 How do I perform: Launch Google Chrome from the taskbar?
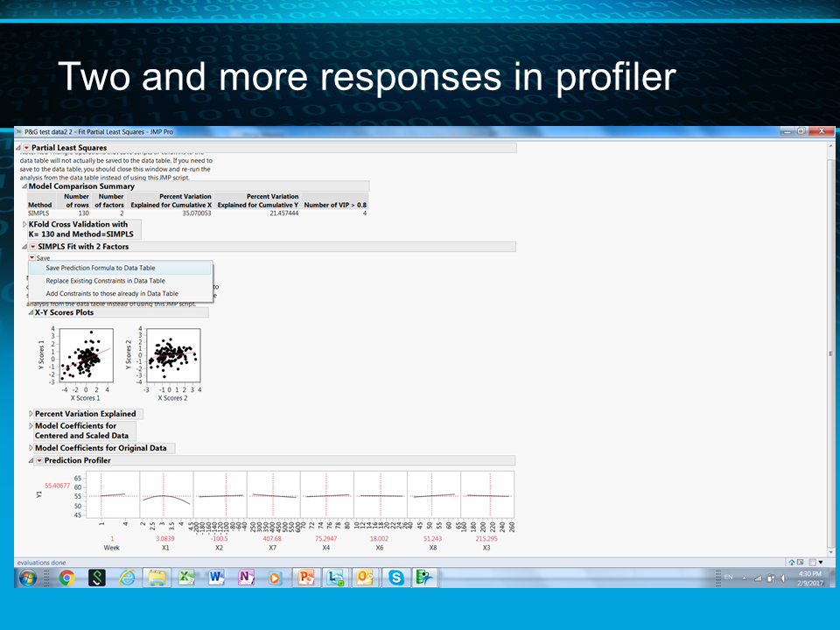tap(66, 577)
